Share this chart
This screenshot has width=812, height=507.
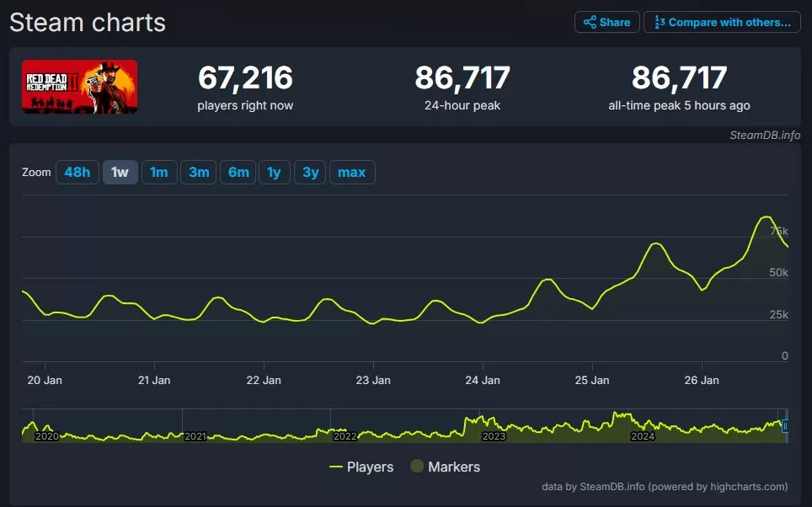(x=606, y=22)
